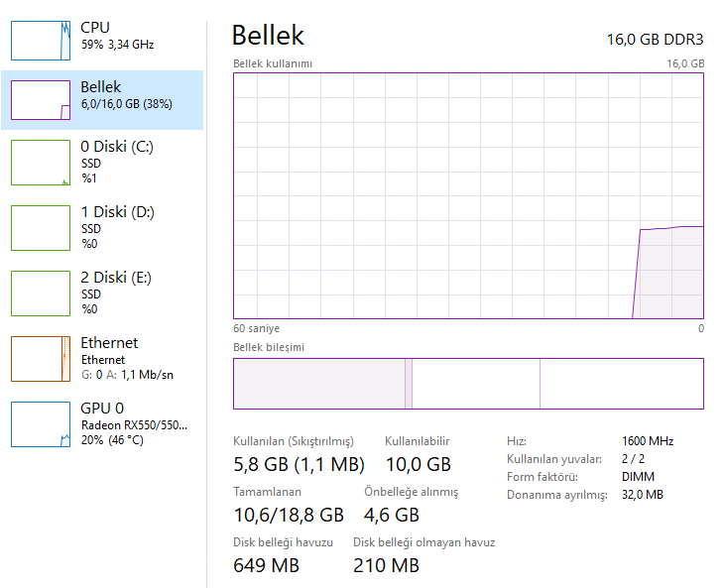Select the GPU 0 graph thumbnail

41,424
